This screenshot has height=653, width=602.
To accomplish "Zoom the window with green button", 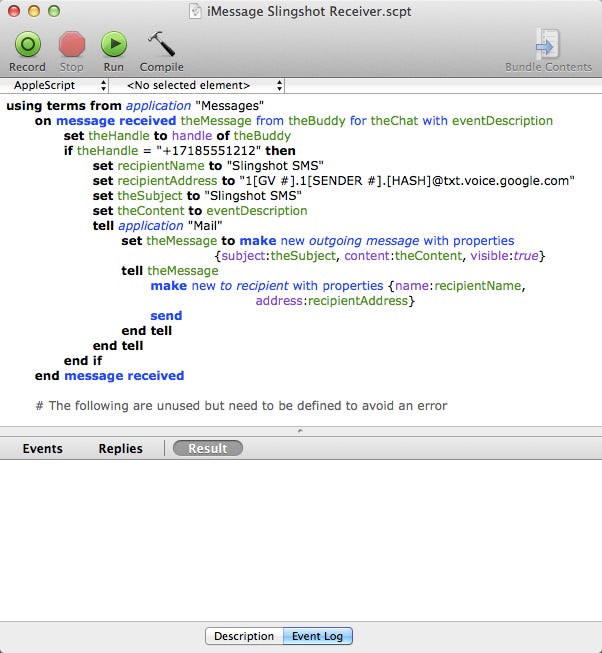I will click(54, 11).
